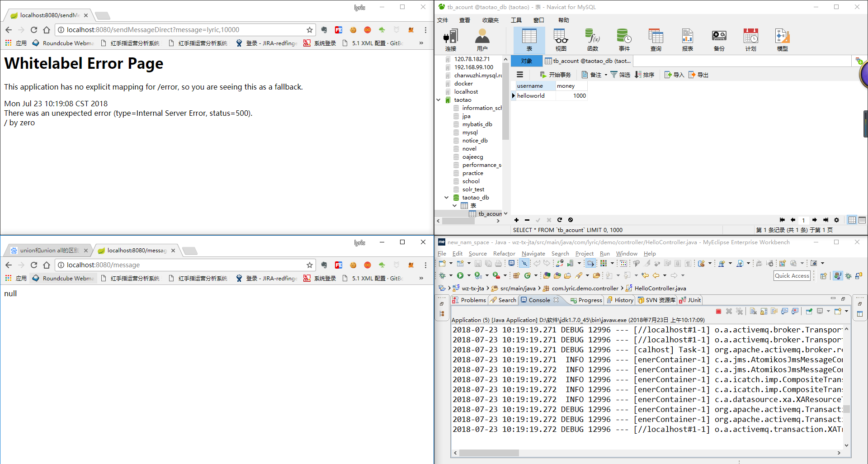Viewport: 868px width, 464px height.
Task: Collapse the 表 tables node
Action: coord(454,206)
